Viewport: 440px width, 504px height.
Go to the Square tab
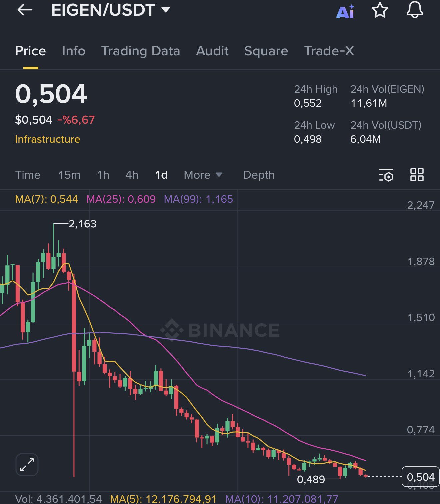(x=266, y=51)
